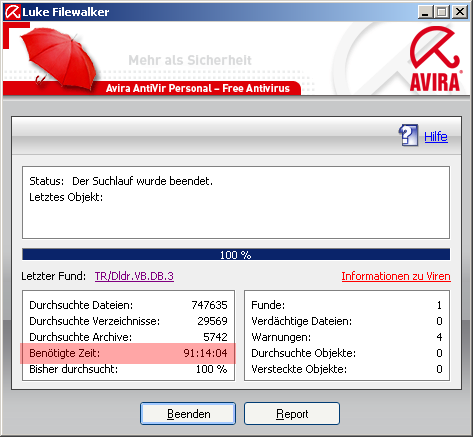Viewport: 473px width, 437px height.
Task: Click the 'Versteckte Objekte:' label
Action: click(x=299, y=369)
